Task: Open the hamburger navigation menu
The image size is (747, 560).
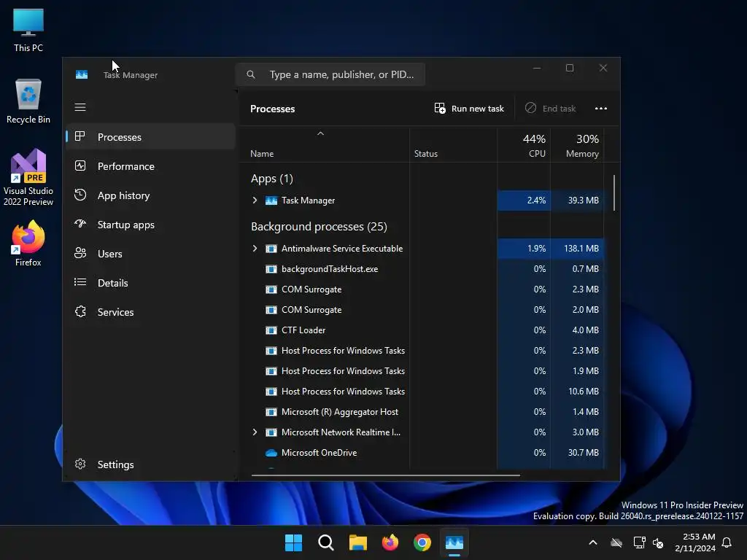Action: 80,107
